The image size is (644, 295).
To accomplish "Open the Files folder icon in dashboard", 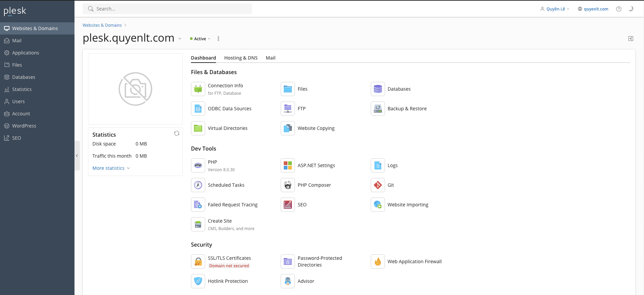I will (288, 89).
